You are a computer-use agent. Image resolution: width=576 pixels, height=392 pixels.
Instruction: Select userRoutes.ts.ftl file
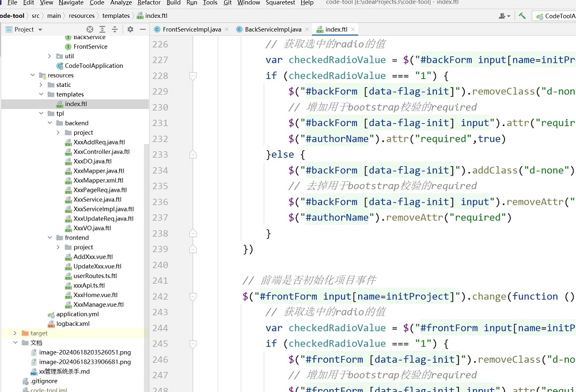[95, 276]
